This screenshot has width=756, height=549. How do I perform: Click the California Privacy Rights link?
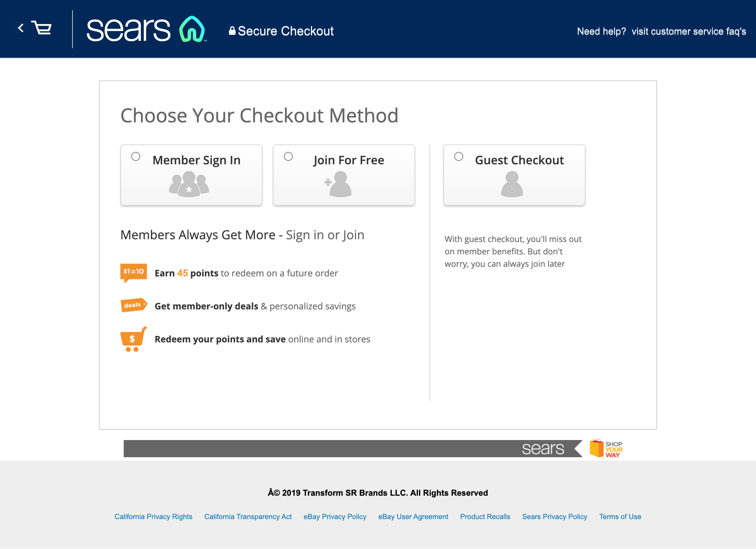pyautogui.click(x=153, y=517)
